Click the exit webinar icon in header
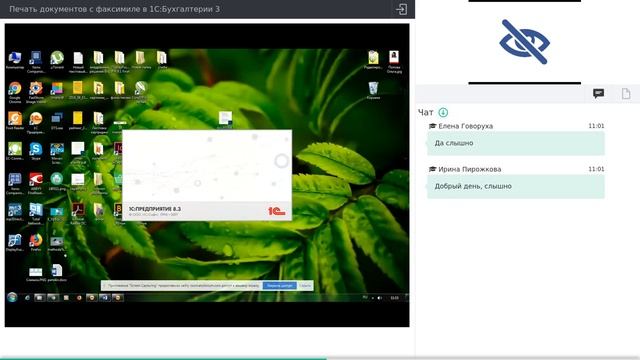 (x=401, y=9)
